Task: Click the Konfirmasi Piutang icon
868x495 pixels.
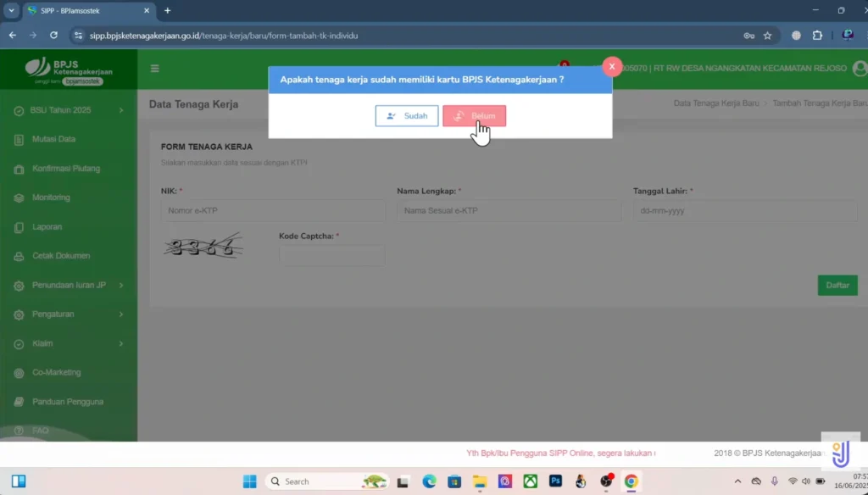Action: [19, 168]
